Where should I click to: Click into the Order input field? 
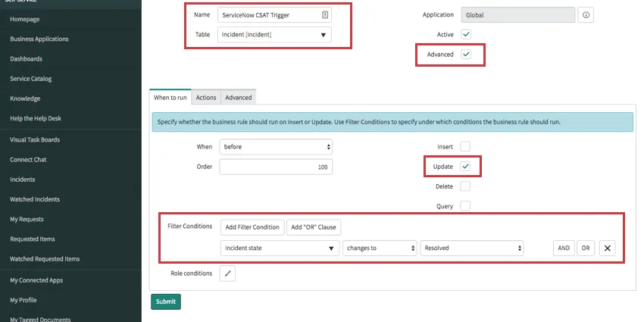pos(276,167)
